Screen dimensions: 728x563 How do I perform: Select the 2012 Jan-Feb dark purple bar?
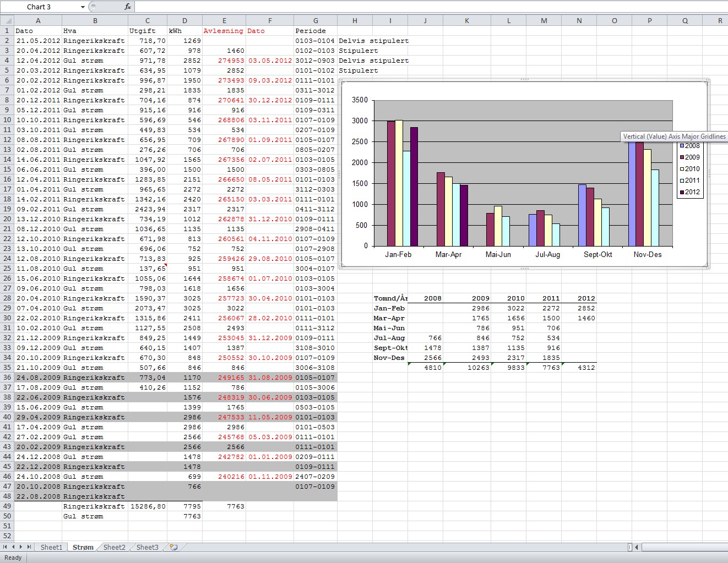pyautogui.click(x=414, y=187)
